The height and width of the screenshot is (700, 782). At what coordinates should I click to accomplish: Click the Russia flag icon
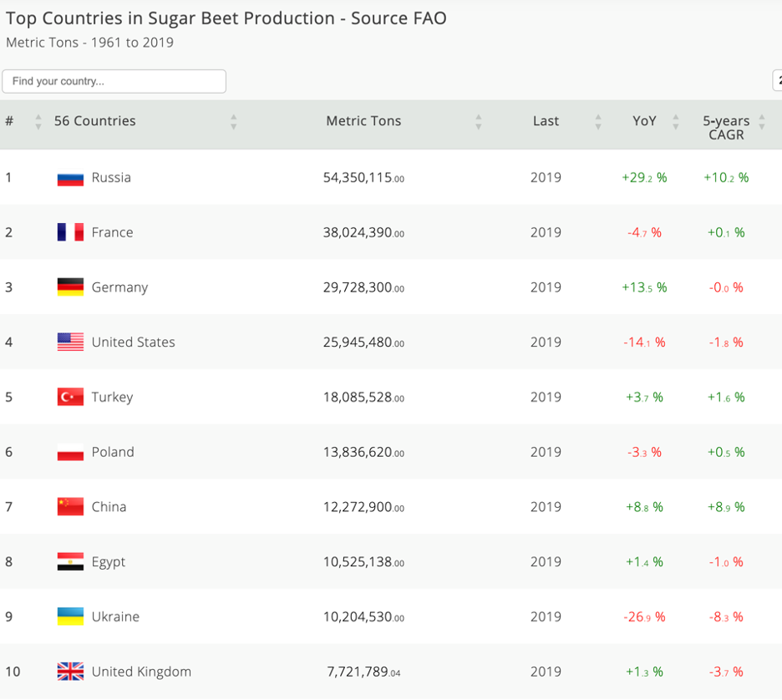[x=70, y=178]
